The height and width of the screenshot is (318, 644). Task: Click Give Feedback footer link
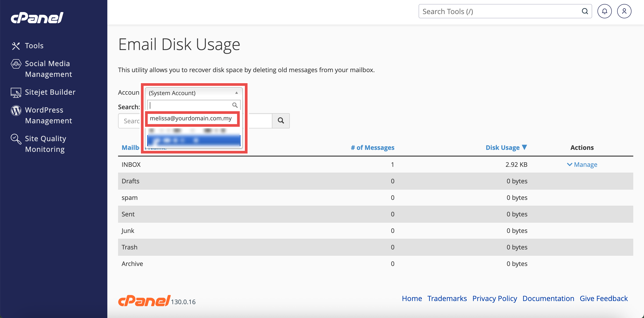pos(604,298)
